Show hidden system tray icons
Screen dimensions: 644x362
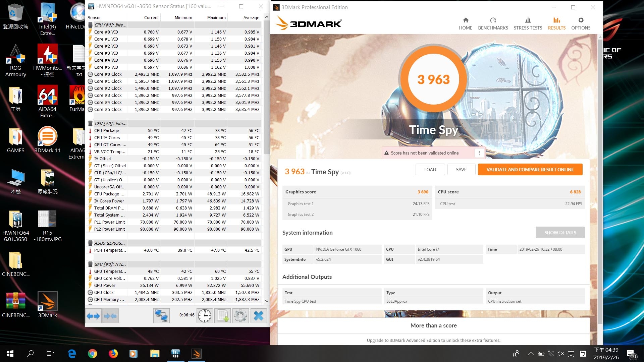point(531,354)
